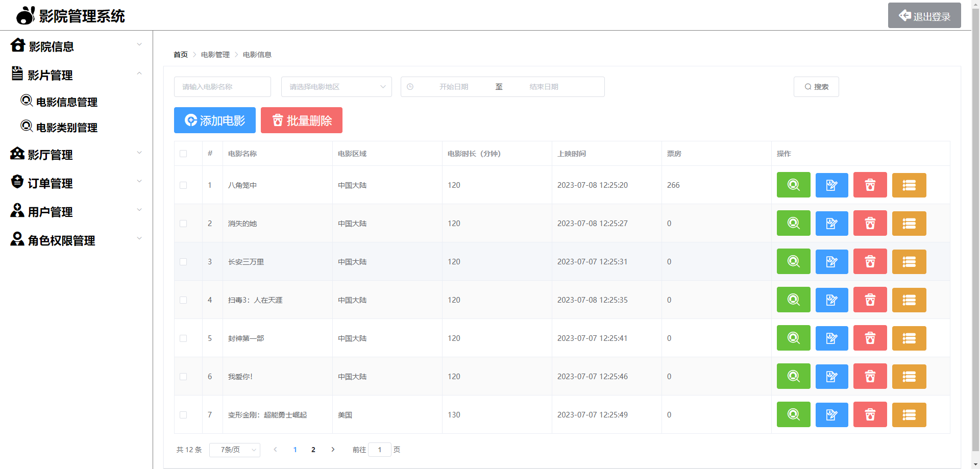The image size is (980, 469).
Task: Check the select-all checkbox in the table header
Action: (184, 153)
